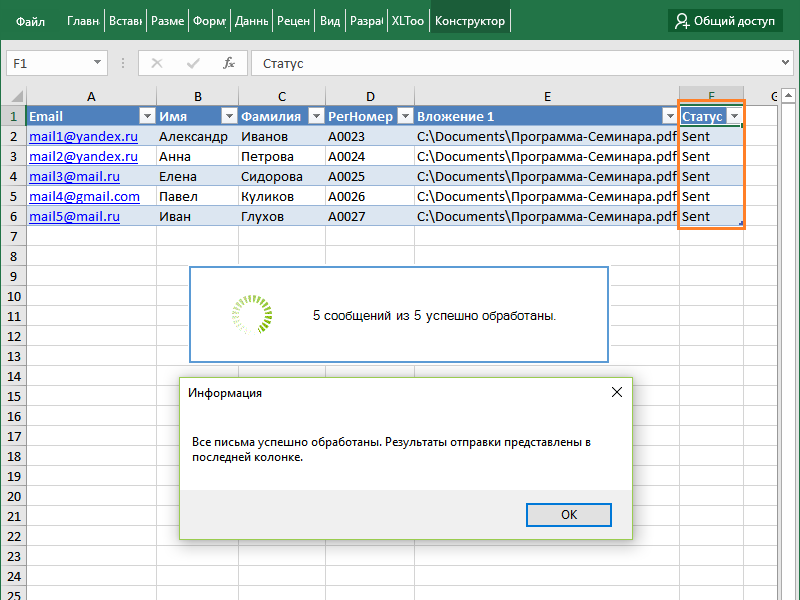The width and height of the screenshot is (800, 600).
Task: Open the Email column filter dropdown
Action: [147, 116]
